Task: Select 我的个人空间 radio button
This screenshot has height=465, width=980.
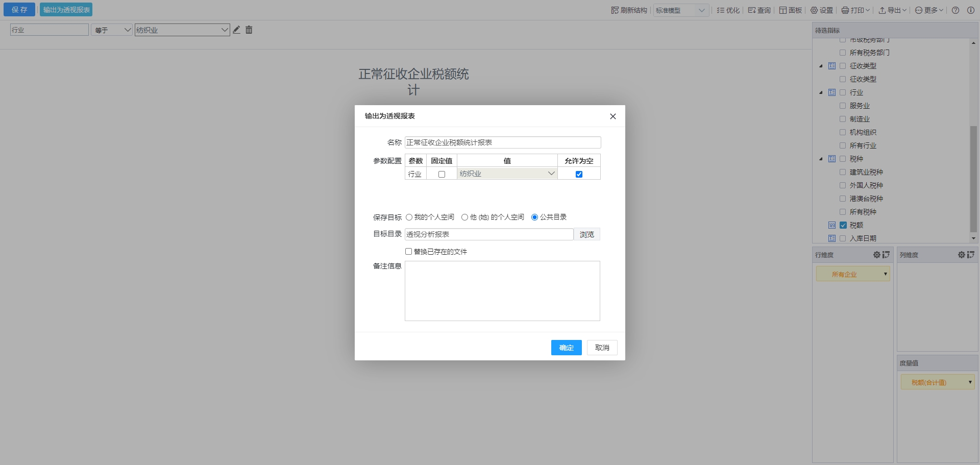Action: coord(409,217)
